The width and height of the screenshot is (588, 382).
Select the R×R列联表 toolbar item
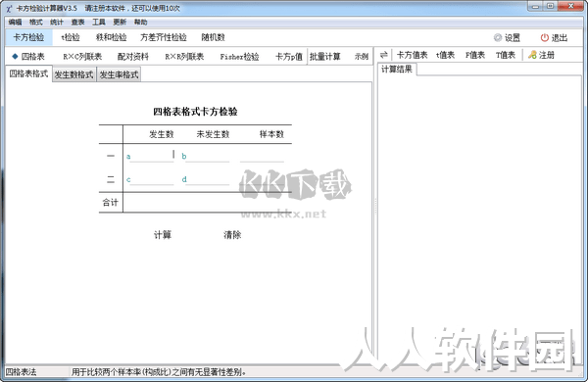click(184, 57)
